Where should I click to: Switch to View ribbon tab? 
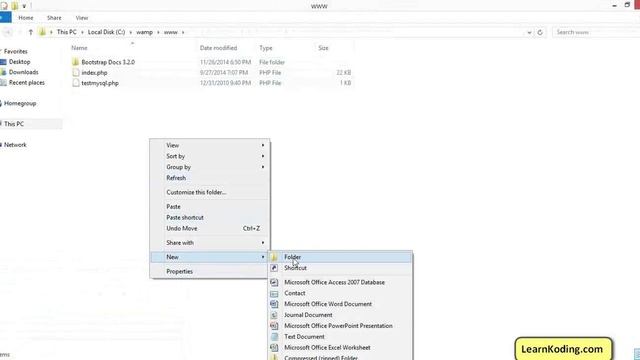click(82, 18)
